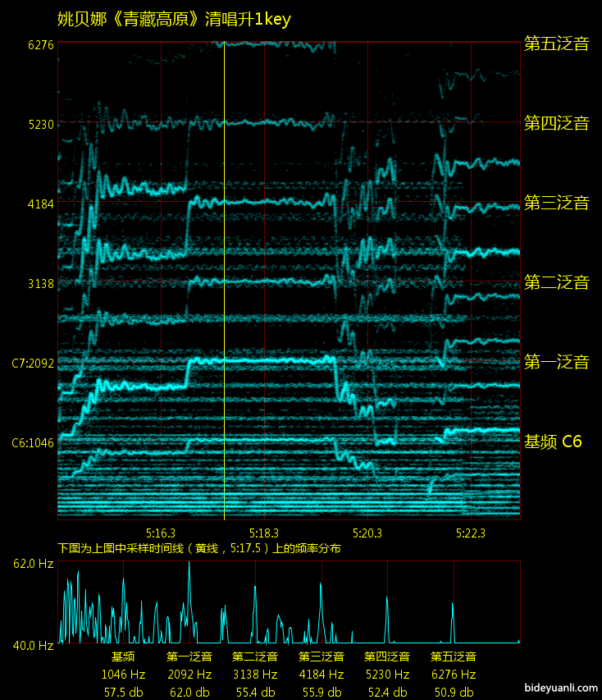
Task: Select the 5:16.3 time axis label
Action: pyautogui.click(x=161, y=532)
